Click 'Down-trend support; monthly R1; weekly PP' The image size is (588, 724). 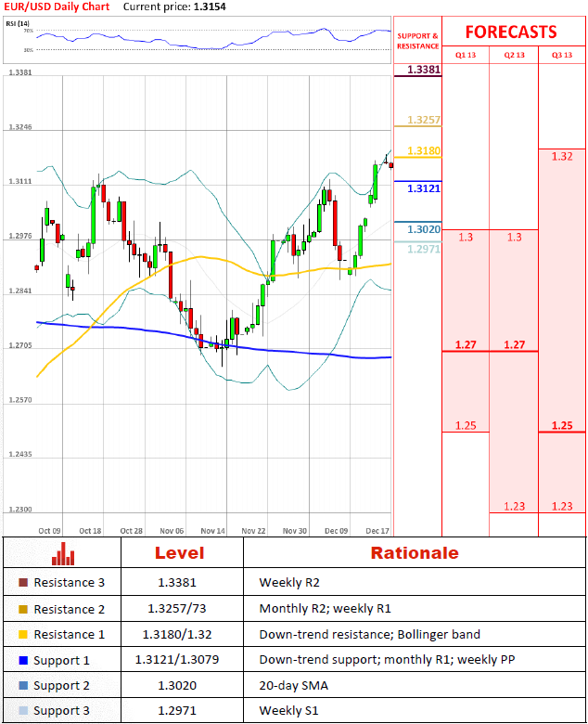pyautogui.click(x=387, y=660)
